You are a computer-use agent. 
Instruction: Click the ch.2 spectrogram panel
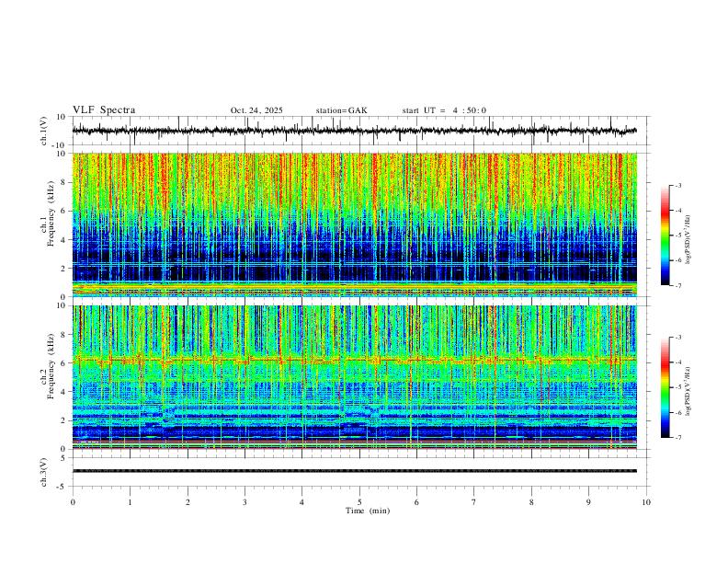[x=354, y=377]
